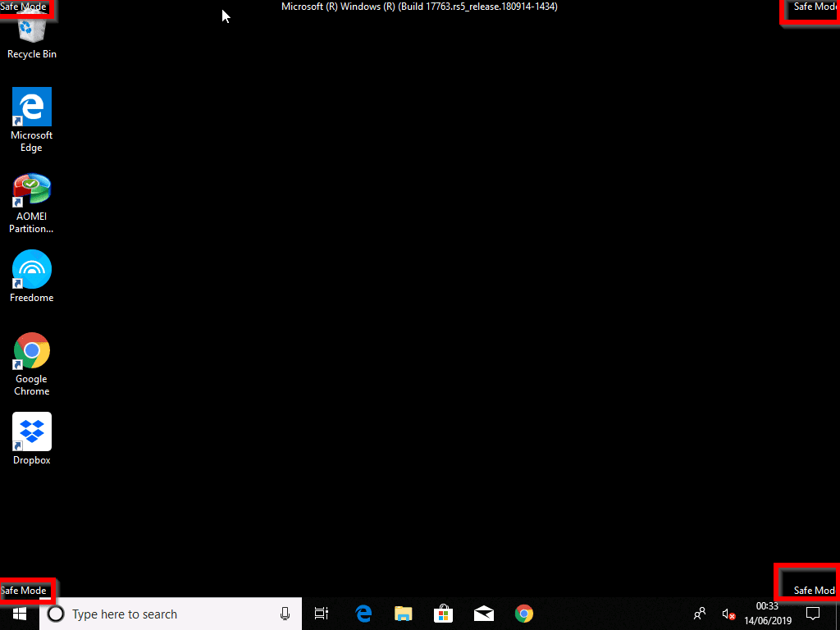Open the Recycle Bin desktop icon
The image size is (840, 630).
(32, 32)
